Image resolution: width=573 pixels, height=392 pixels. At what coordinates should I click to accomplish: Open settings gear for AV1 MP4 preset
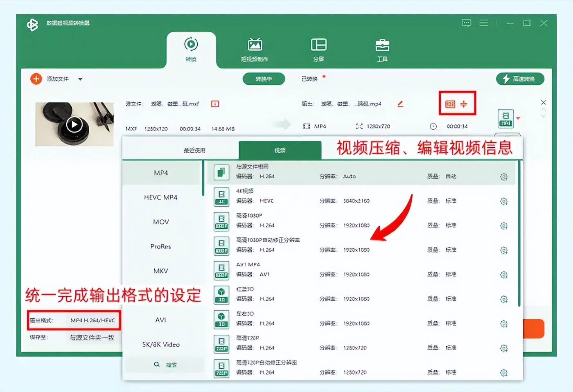(x=504, y=275)
